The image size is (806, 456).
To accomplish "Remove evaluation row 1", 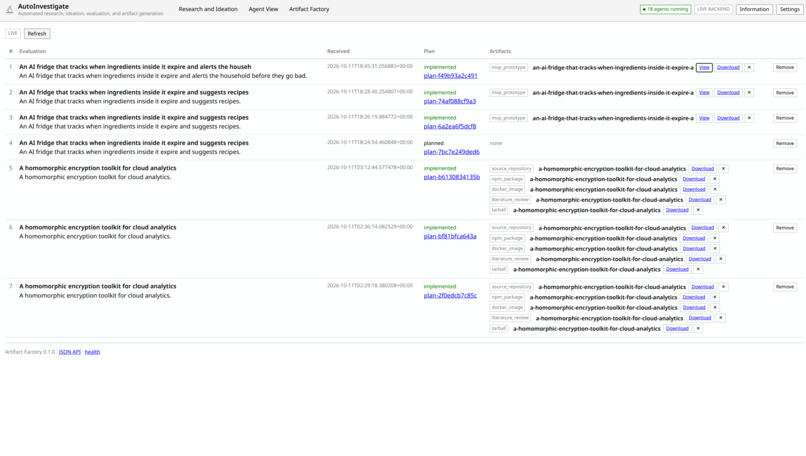I will pyautogui.click(x=785, y=67).
